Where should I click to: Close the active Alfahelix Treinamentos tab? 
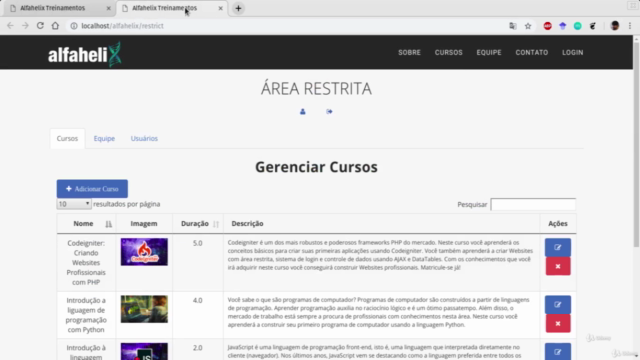(x=220, y=8)
